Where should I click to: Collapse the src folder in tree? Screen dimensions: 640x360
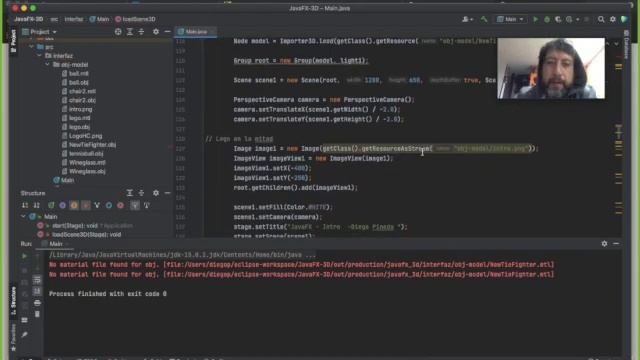(x=31, y=47)
